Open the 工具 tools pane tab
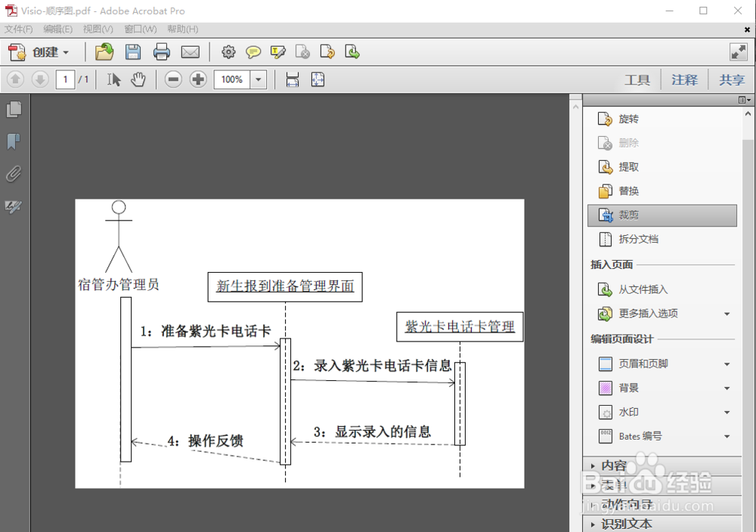The height and width of the screenshot is (532, 756). [637, 80]
